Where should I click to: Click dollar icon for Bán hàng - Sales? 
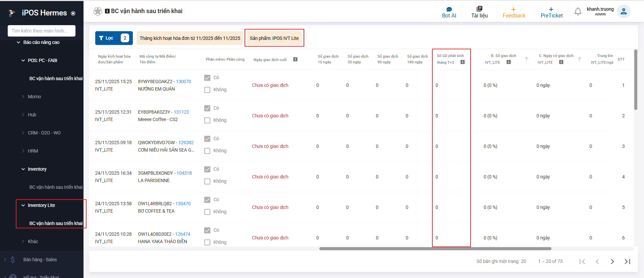13,260
